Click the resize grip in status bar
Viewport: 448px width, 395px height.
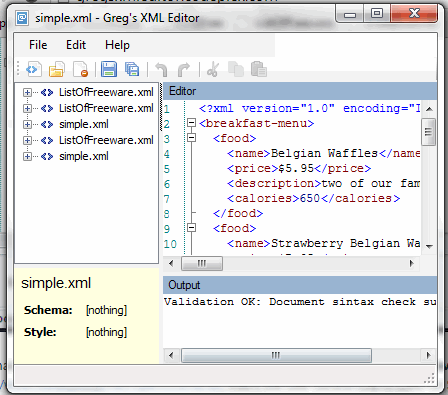430,379
